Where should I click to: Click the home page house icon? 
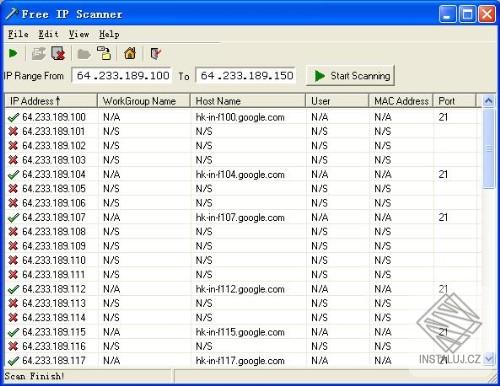(130, 53)
